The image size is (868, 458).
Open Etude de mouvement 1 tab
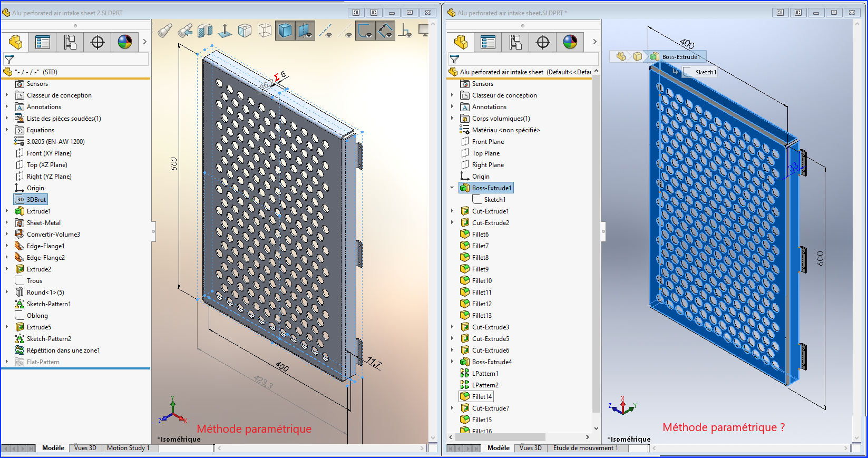pos(586,448)
